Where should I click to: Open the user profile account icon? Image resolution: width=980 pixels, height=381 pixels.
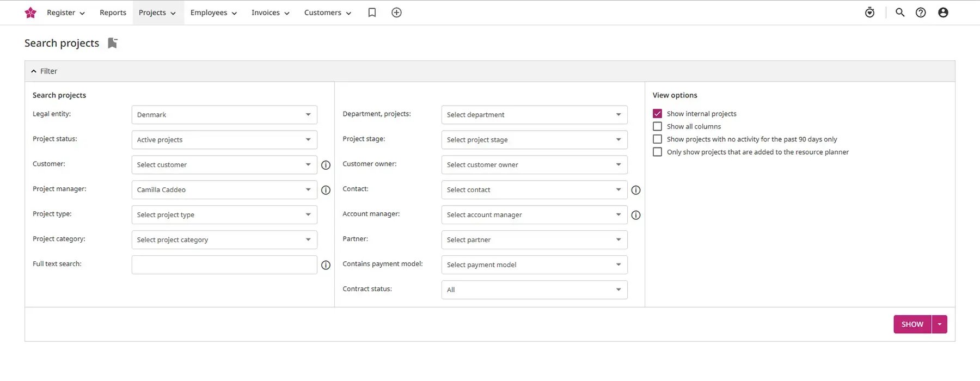point(943,13)
